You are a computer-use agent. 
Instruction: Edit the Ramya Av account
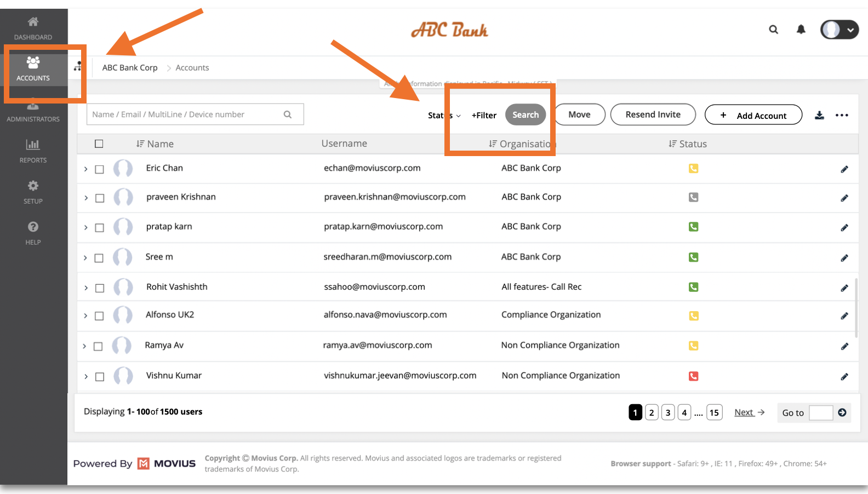(844, 346)
